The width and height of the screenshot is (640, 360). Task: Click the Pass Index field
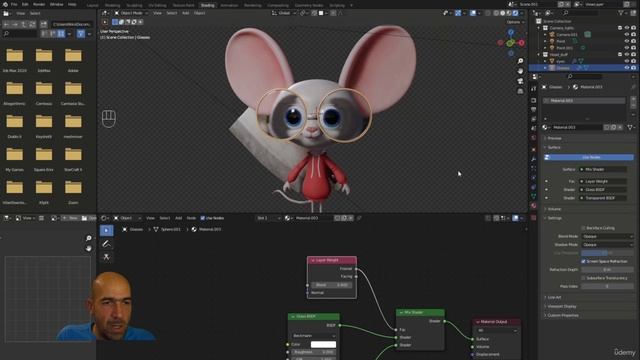point(607,286)
